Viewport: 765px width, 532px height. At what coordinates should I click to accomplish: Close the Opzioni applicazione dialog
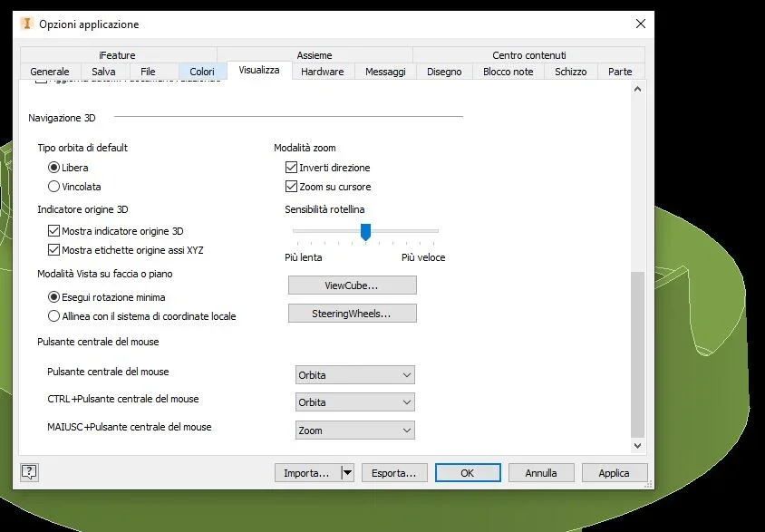[641, 24]
